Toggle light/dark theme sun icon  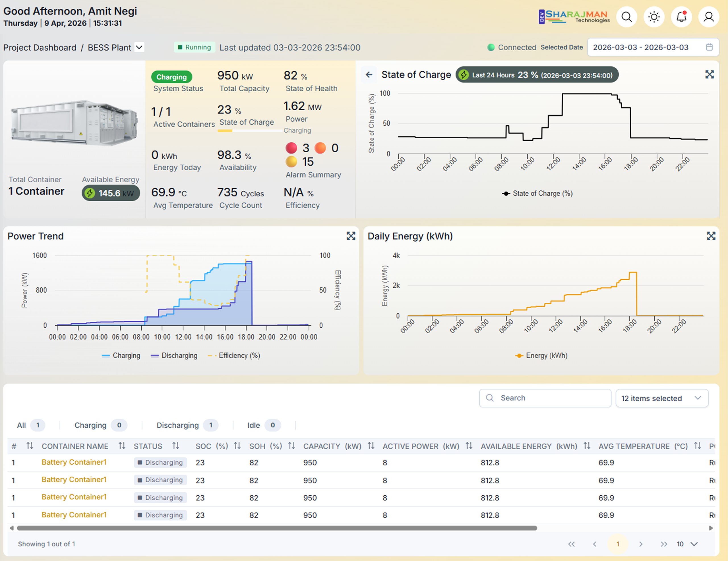pyautogui.click(x=654, y=17)
